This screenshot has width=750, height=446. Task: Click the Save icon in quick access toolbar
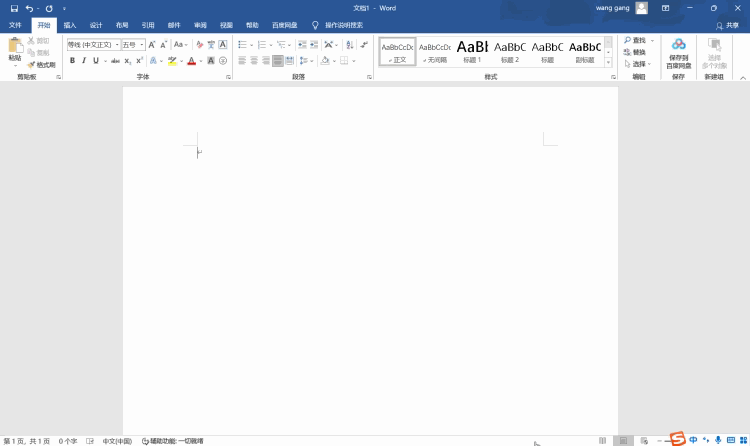(x=15, y=8)
